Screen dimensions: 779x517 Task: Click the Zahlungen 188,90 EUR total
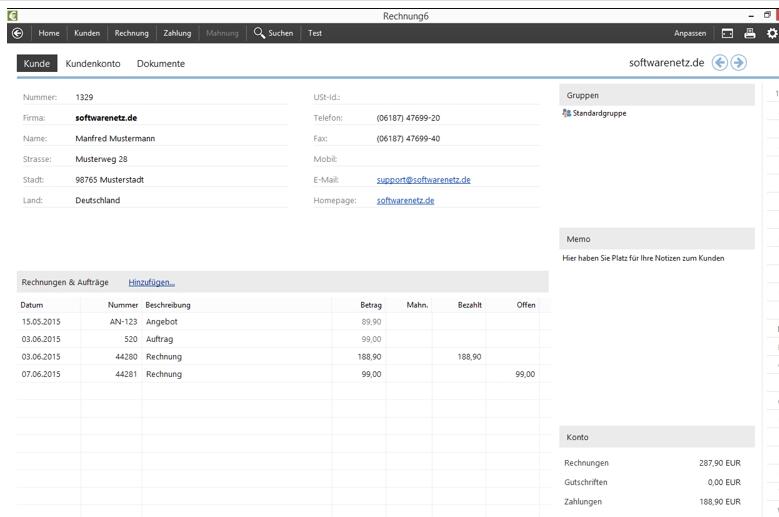[x=652, y=502]
